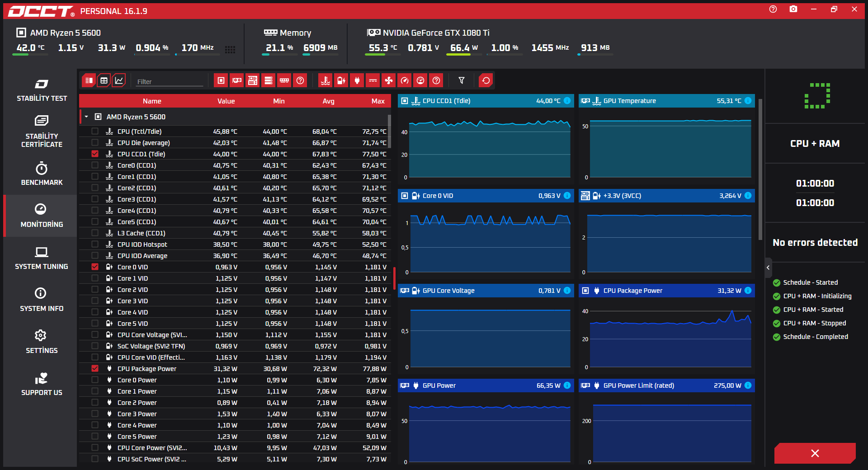Click the Filter text field
Viewport: 868px width, 470px height.
coord(170,81)
